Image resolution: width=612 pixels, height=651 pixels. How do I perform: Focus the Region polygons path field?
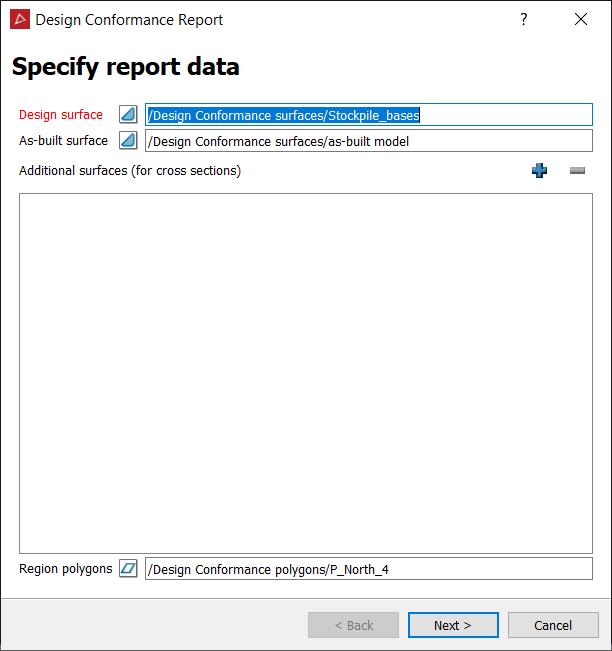click(369, 569)
